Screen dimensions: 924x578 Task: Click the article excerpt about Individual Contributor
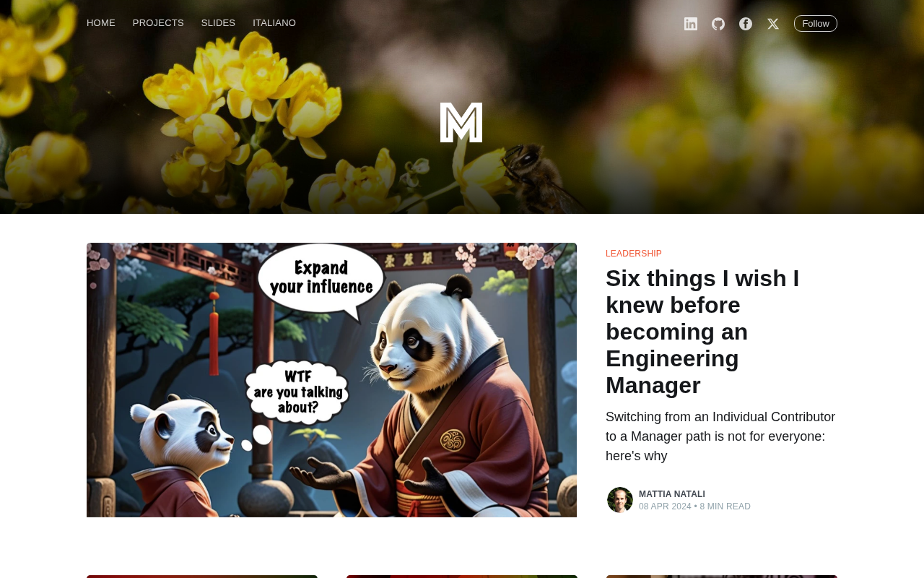[721, 436]
